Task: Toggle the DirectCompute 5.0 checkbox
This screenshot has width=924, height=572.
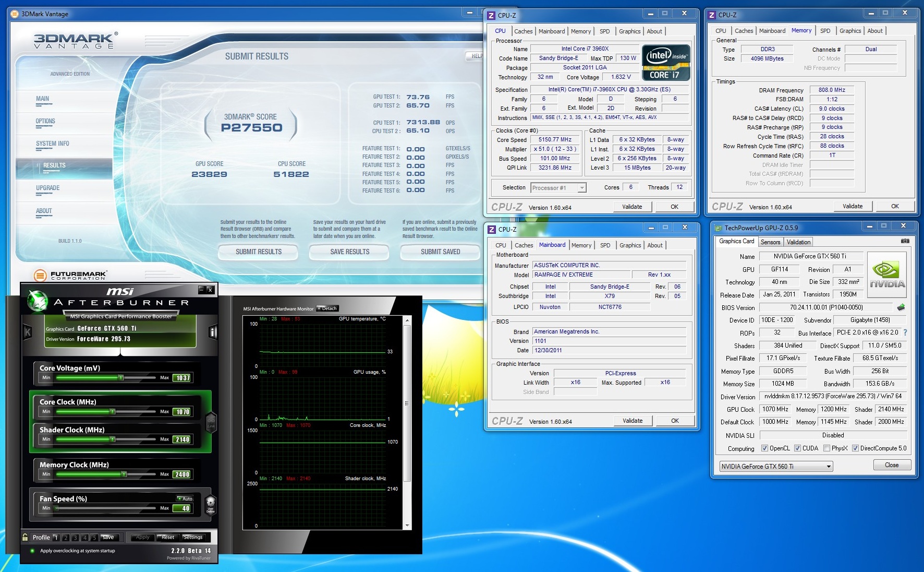Action: (855, 448)
